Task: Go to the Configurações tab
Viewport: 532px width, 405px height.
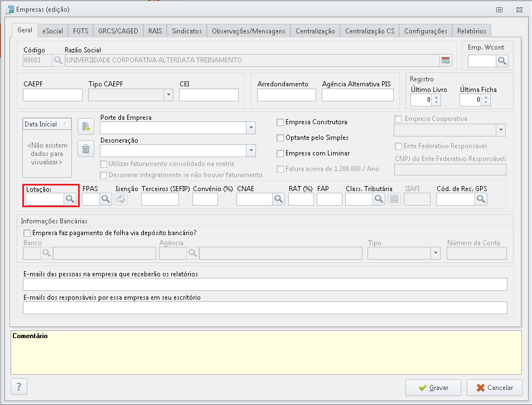Action: (425, 31)
